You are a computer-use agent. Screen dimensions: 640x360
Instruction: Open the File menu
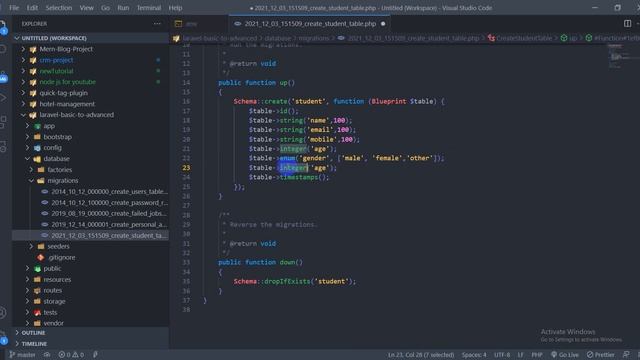click(x=14, y=8)
